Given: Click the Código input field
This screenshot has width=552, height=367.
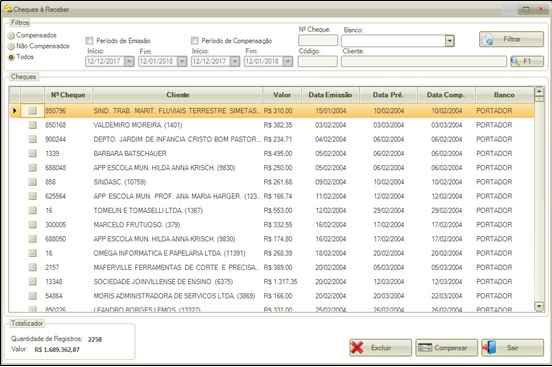Looking at the screenshot, I should (318, 61).
